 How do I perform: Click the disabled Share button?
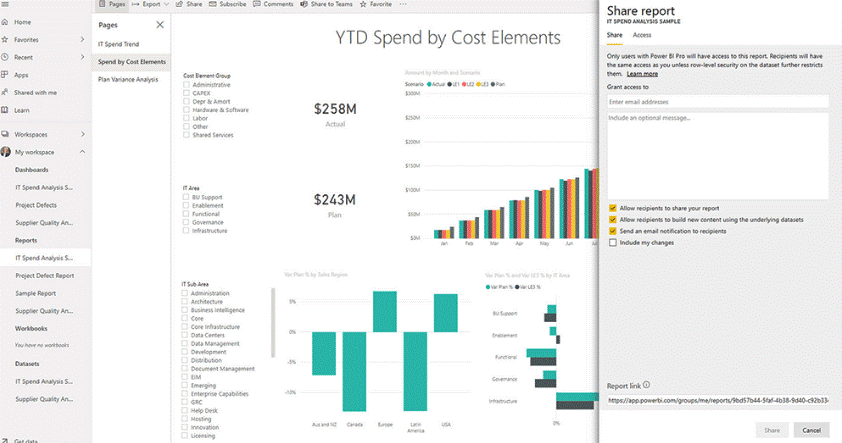[x=772, y=430]
